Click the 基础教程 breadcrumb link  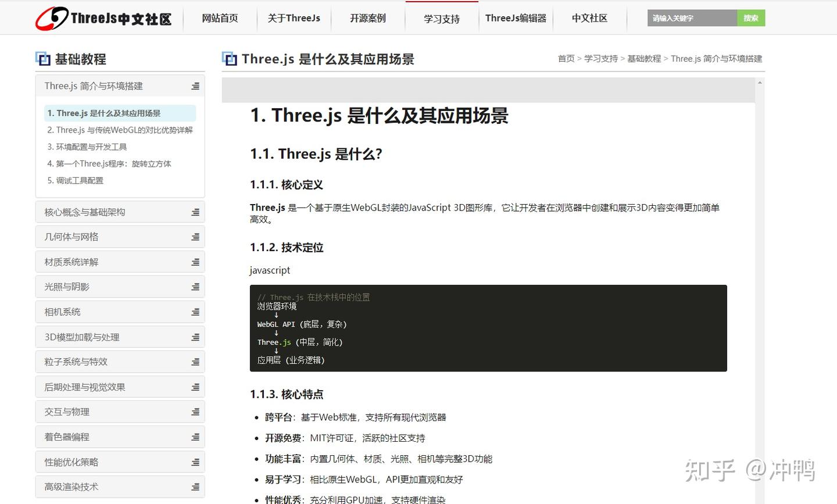coord(644,59)
